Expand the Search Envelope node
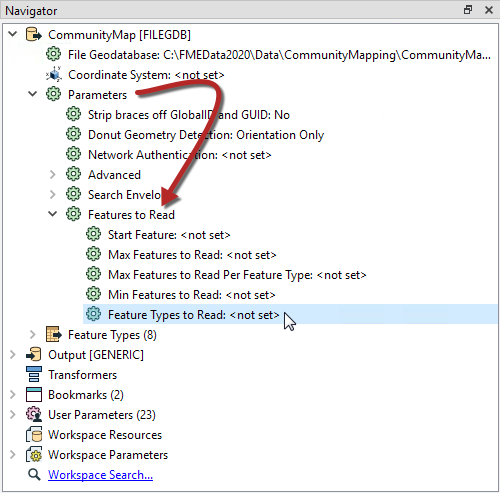The width and height of the screenshot is (500, 493). point(53,194)
